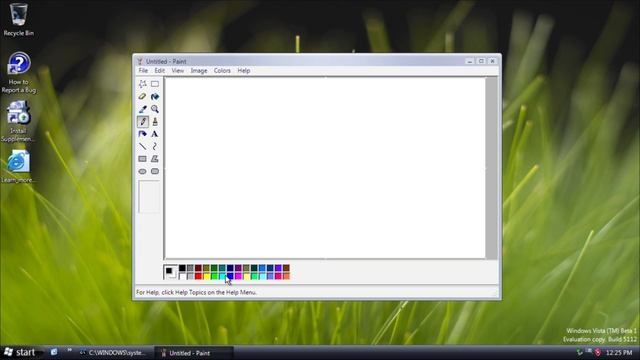The height and width of the screenshot is (360, 640).
Task: Select the Curve tool
Action: point(155,147)
